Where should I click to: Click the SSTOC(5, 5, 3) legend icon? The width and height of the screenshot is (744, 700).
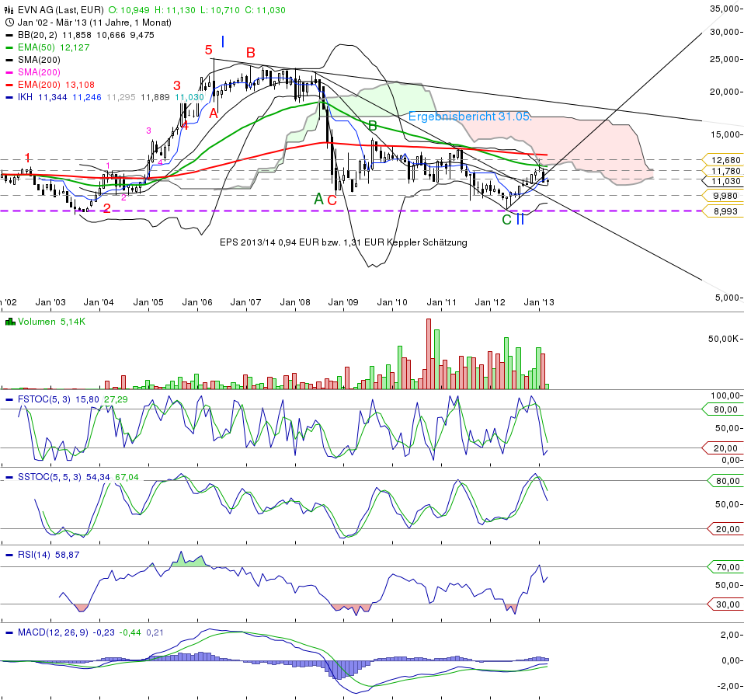(x=9, y=475)
